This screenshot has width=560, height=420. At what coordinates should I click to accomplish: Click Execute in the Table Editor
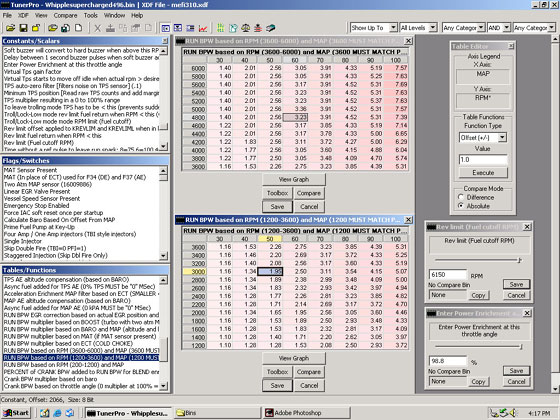tap(483, 172)
